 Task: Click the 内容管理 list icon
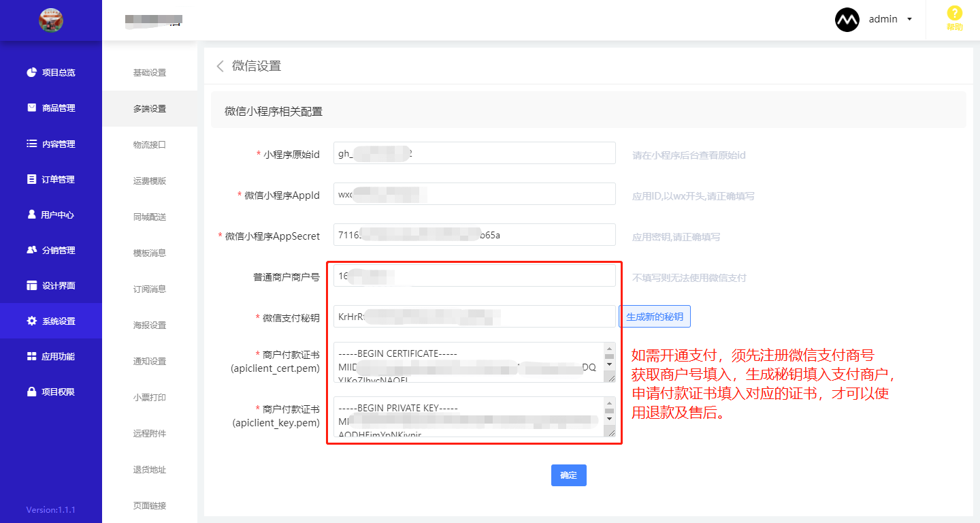point(31,144)
